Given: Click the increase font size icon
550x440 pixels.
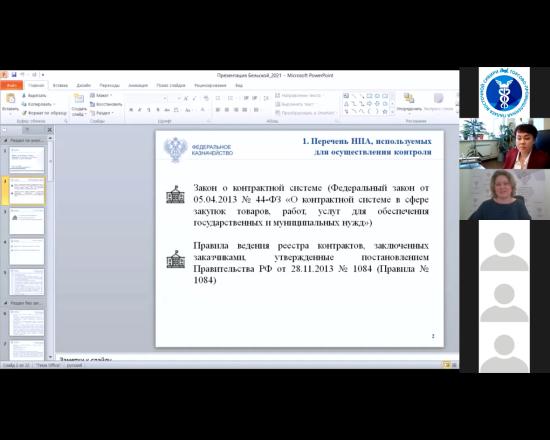Looking at the screenshot, I should pos(186,99).
